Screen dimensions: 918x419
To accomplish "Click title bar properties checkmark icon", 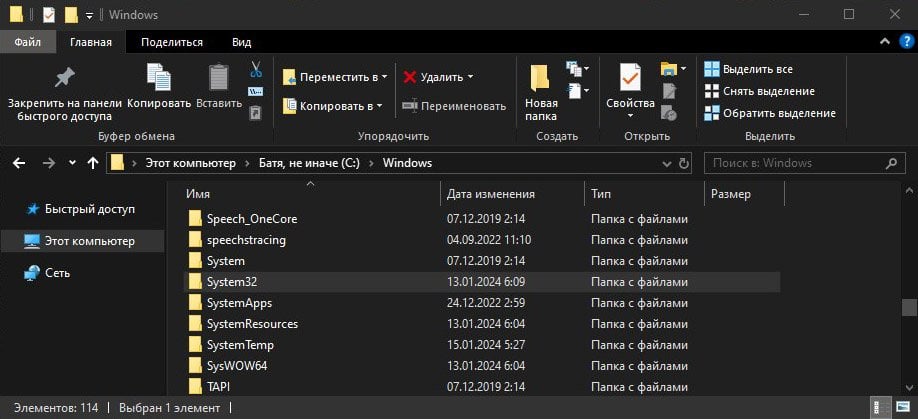I will point(49,15).
